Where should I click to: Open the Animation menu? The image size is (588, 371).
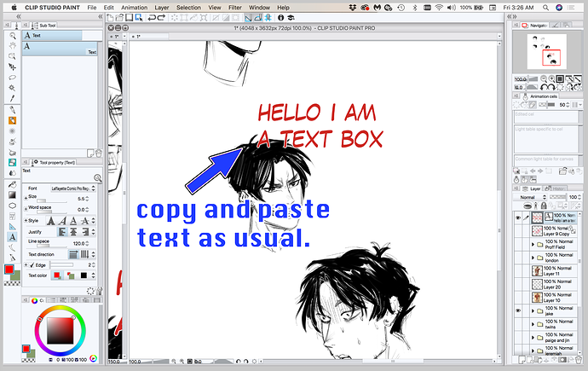click(134, 6)
